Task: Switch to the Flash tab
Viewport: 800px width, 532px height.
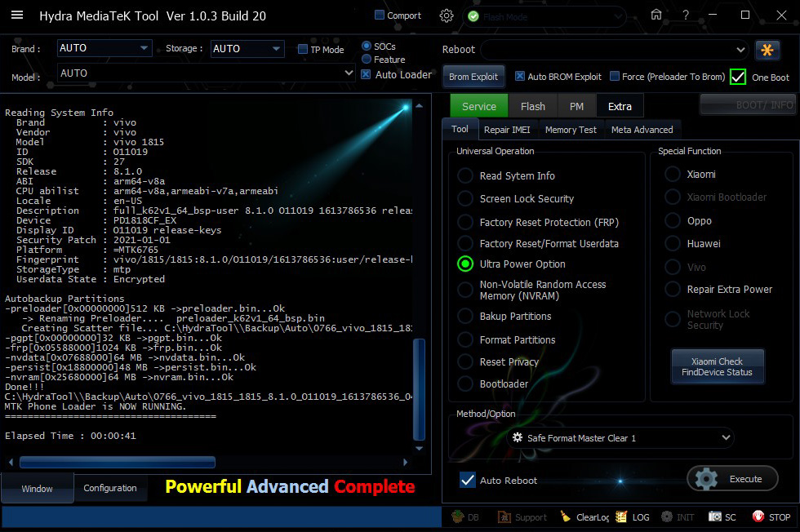Action: [532, 106]
